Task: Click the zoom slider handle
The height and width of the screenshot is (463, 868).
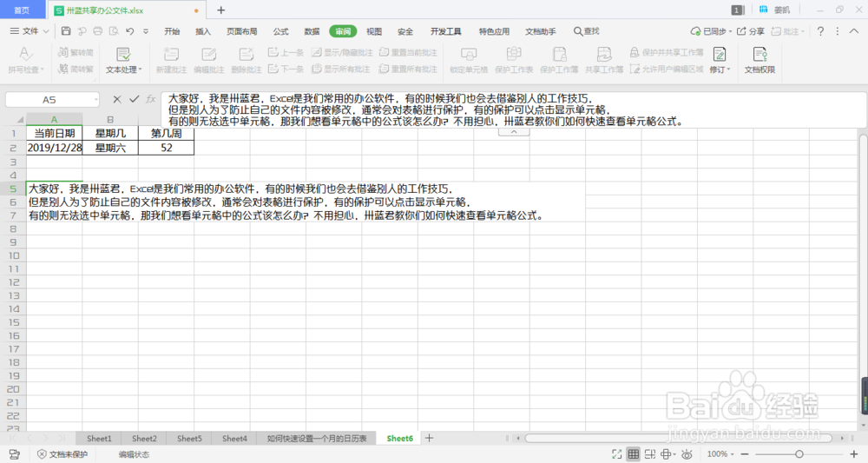Action: (x=799, y=454)
